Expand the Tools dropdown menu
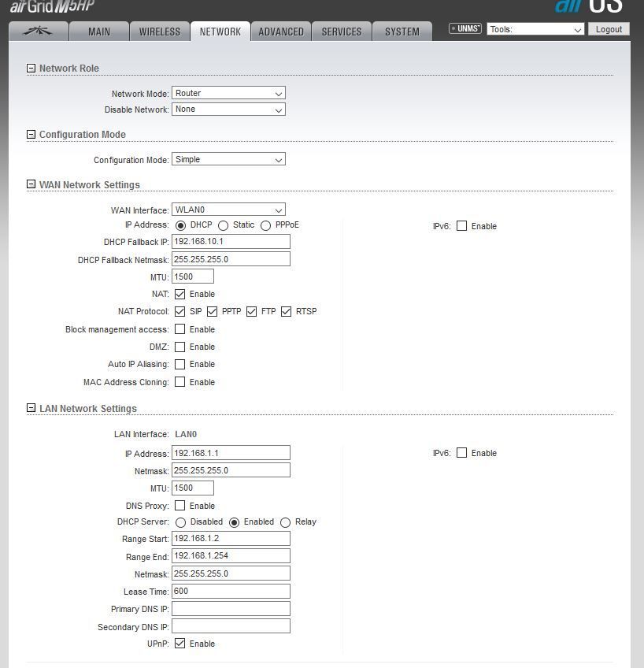Screen dimensions: 644x668 [x=535, y=29]
